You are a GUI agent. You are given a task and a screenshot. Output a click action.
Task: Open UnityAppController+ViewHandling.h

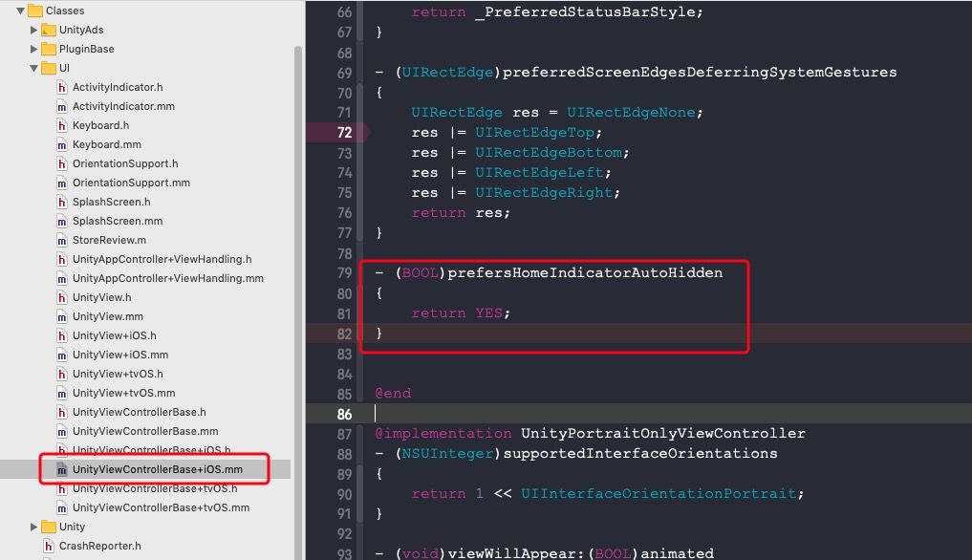(162, 259)
